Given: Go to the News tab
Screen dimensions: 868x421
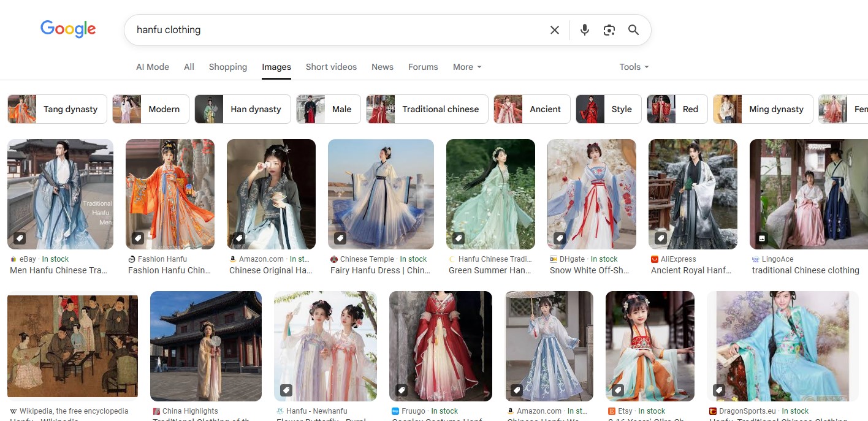Looking at the screenshot, I should [x=383, y=67].
